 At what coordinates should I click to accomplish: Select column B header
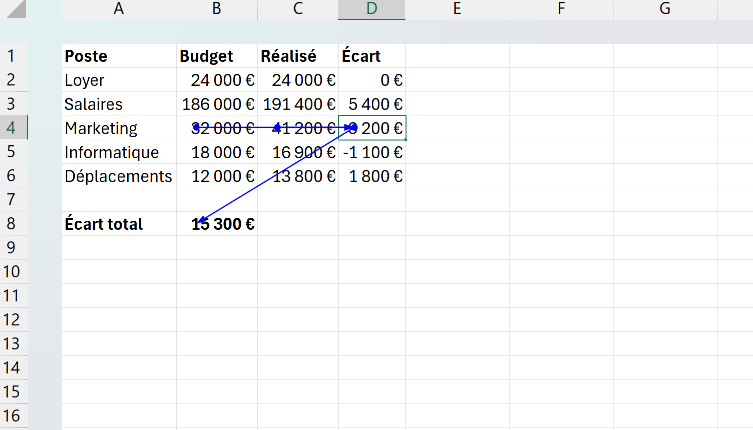[x=217, y=9]
